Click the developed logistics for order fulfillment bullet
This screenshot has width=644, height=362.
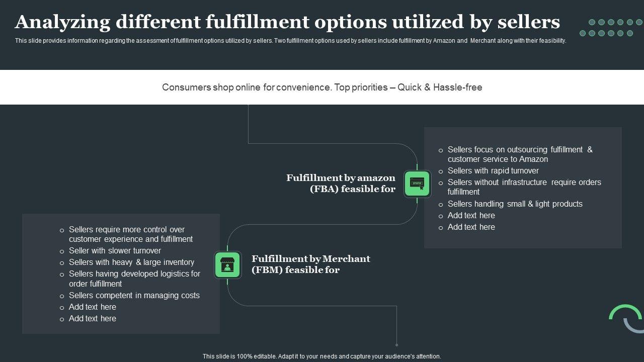(134, 279)
